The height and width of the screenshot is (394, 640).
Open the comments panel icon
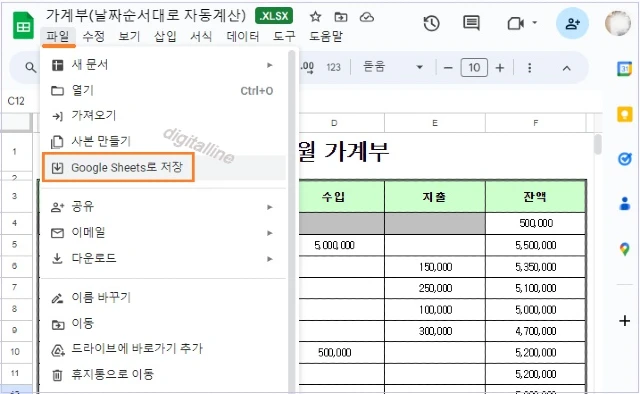(x=471, y=24)
